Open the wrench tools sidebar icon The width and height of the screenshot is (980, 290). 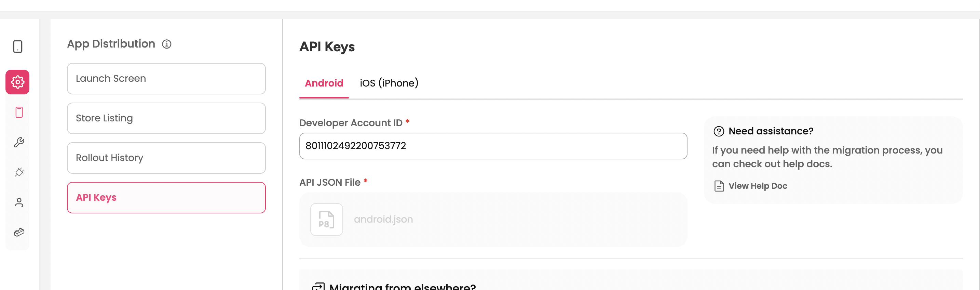tap(19, 142)
